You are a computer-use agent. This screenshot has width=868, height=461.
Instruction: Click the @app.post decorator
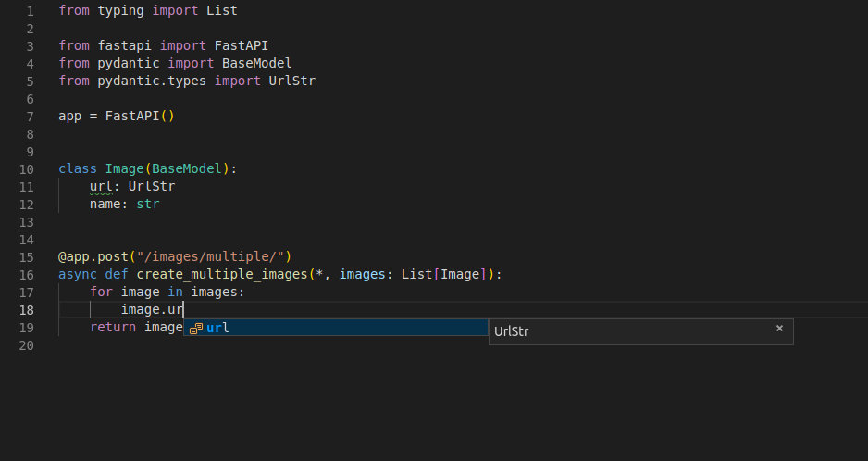[93, 257]
